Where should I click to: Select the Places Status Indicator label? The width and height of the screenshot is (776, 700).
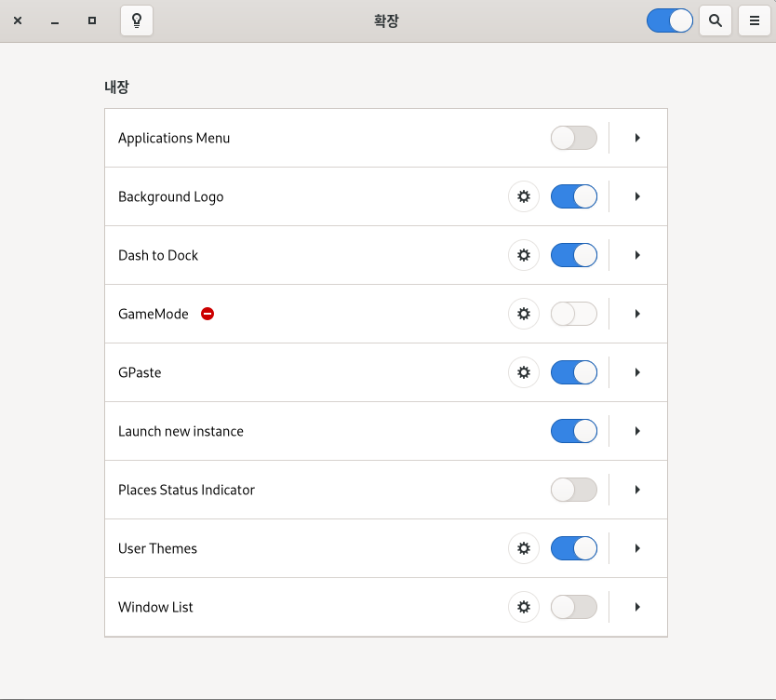pos(186,490)
